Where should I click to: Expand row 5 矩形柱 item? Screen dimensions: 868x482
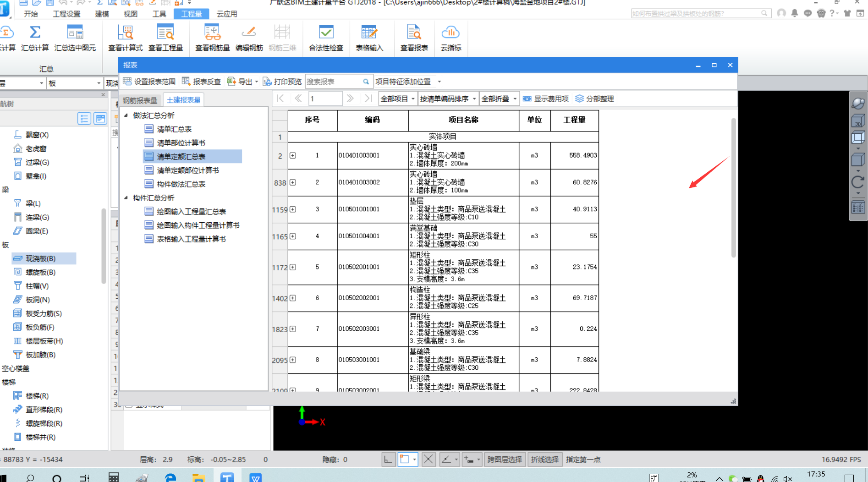click(292, 267)
